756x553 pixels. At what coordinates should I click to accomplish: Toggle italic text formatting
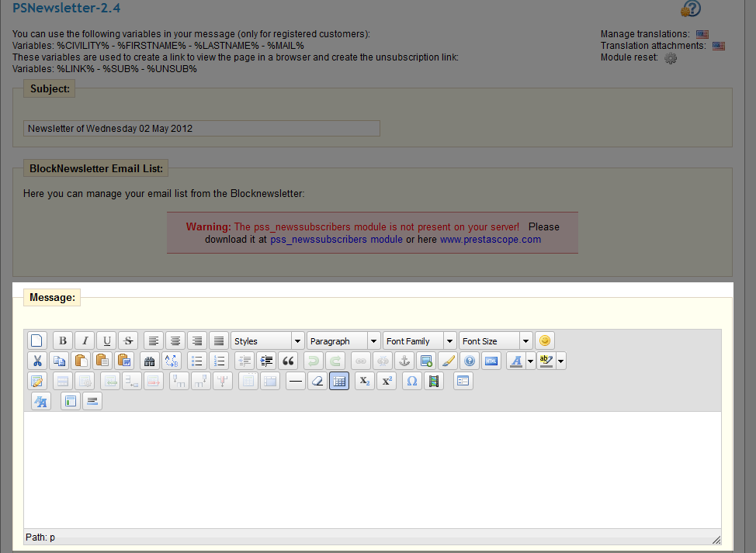tap(85, 340)
